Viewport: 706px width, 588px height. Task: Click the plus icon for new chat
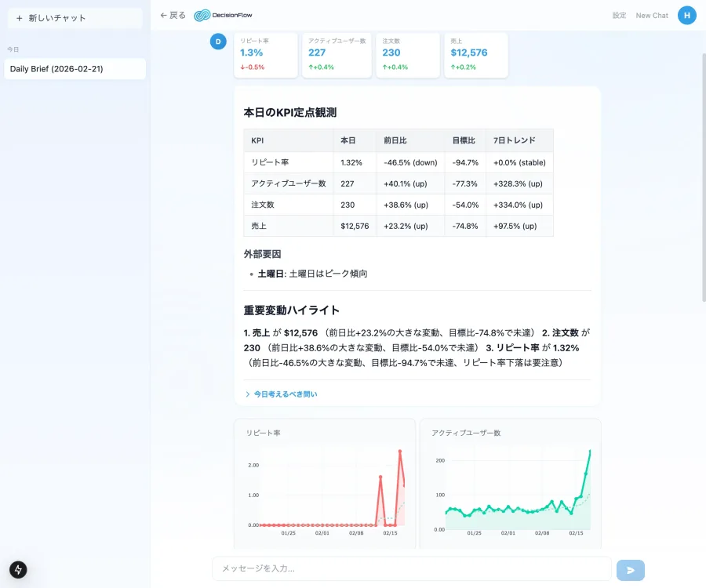click(19, 18)
